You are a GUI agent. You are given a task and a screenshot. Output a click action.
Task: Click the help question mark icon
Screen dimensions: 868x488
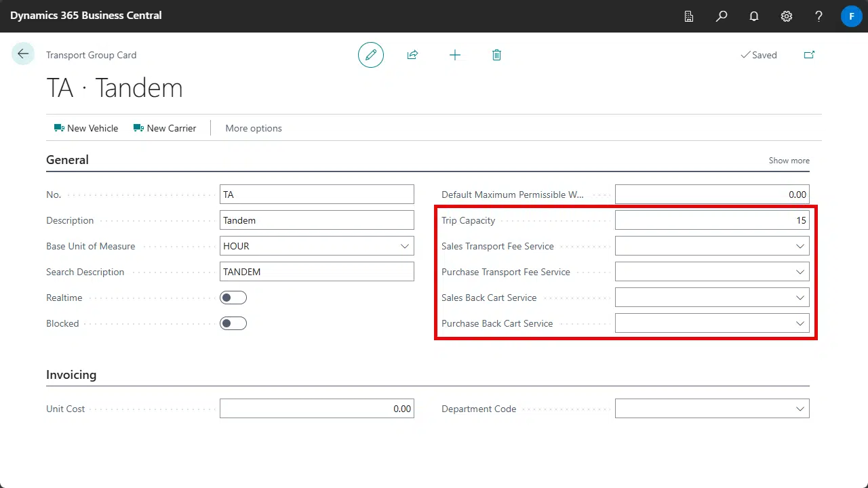coord(819,16)
